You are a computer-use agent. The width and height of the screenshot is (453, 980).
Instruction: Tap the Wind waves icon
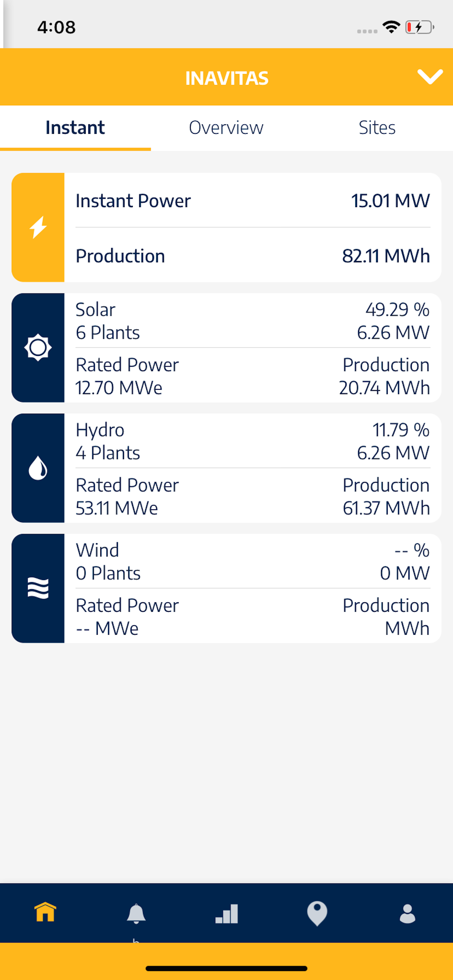(x=38, y=588)
